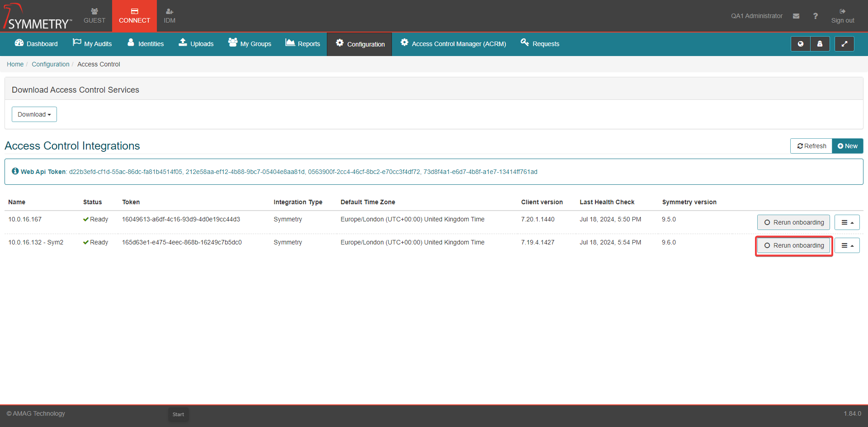Click token 16049613-a6df-4c16-93d9-4d0e19cc44d3
This screenshot has width=868, height=427.
[x=181, y=219]
